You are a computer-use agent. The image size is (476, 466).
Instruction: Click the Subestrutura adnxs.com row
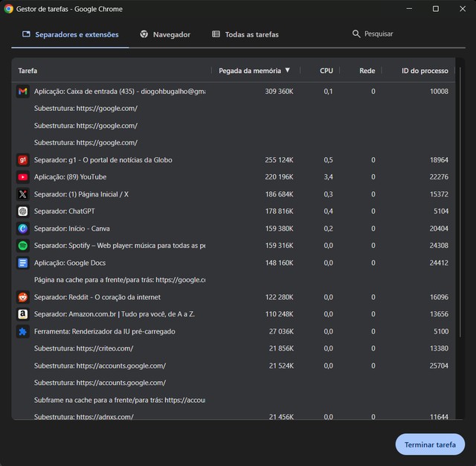(x=233, y=415)
